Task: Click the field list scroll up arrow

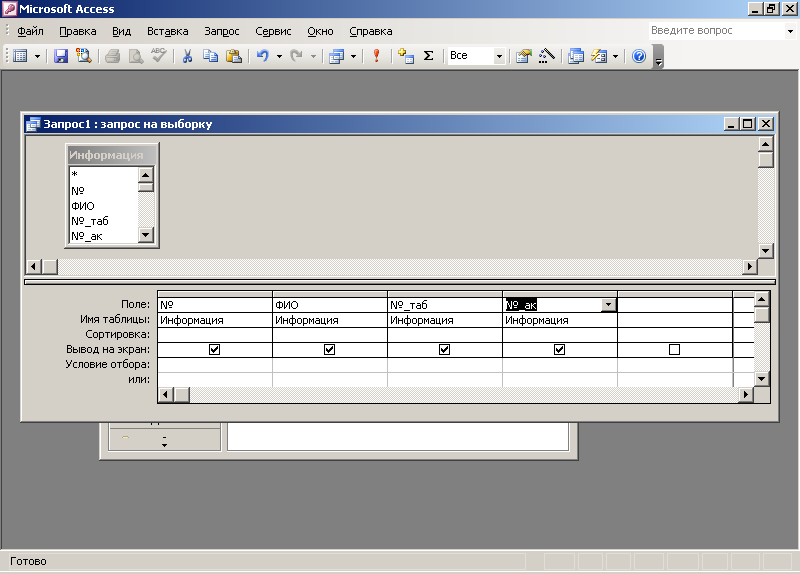Action: click(146, 175)
